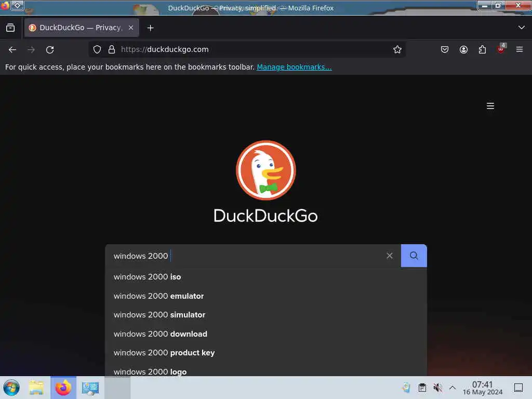Open uBlock Origin extension icon
532x399 pixels.
click(x=501, y=49)
